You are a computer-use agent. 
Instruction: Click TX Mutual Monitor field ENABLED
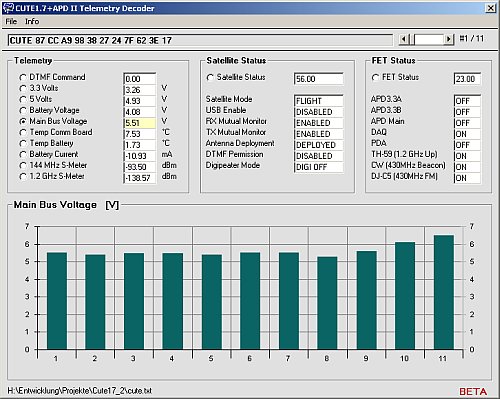pos(319,134)
